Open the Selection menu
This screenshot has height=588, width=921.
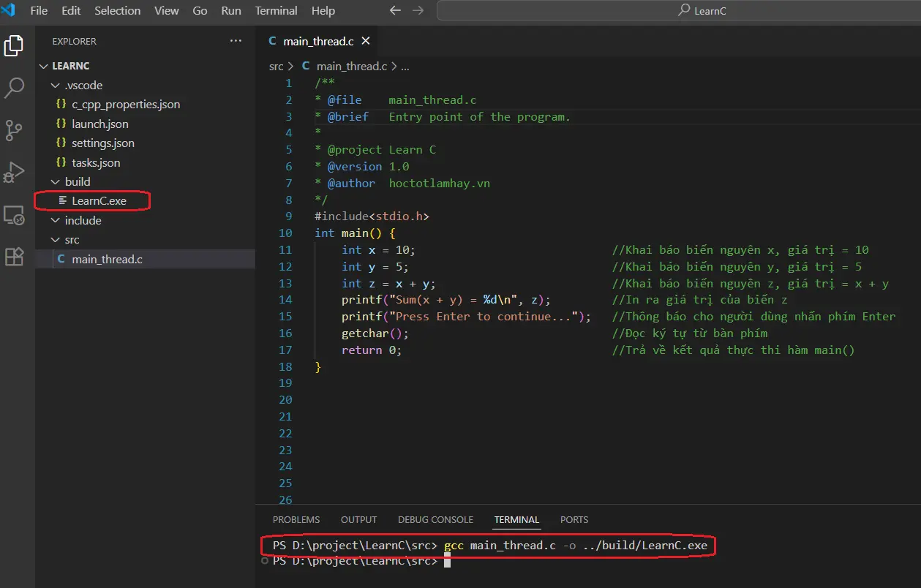coord(118,10)
